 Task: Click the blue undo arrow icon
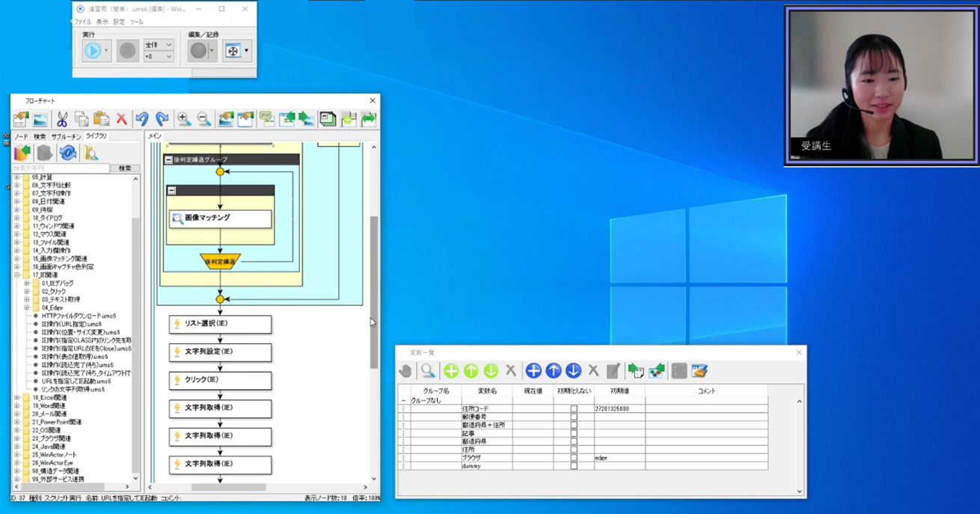coord(142,119)
